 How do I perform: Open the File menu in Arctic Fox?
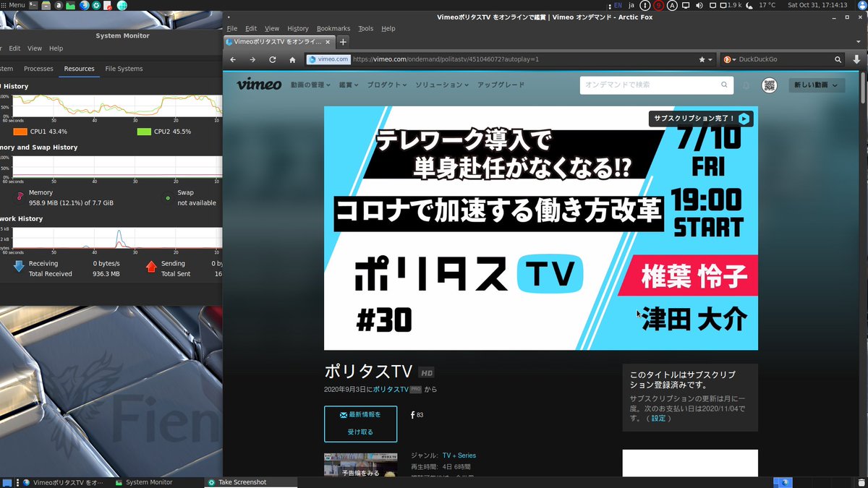pyautogui.click(x=232, y=28)
